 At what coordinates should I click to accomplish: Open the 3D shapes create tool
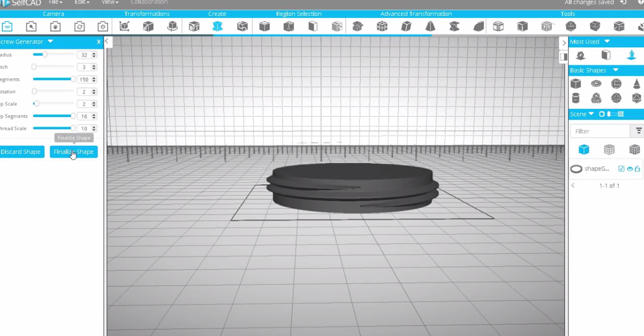pos(194,27)
